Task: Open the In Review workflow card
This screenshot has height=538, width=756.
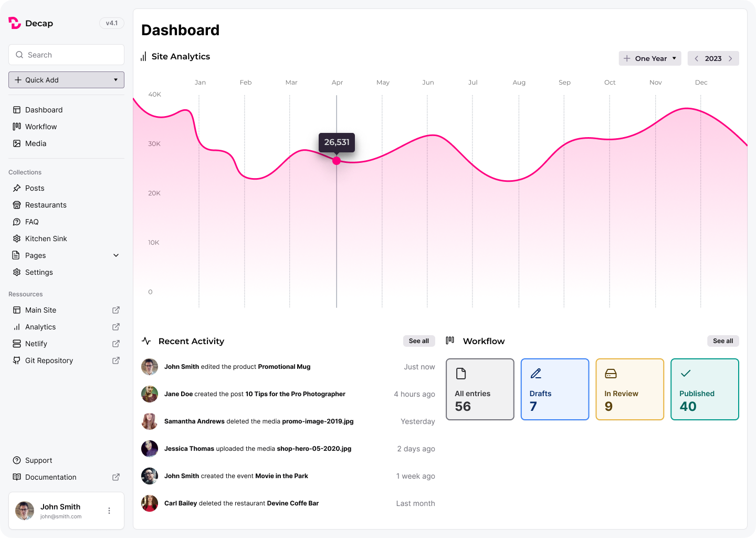Action: [630, 389]
